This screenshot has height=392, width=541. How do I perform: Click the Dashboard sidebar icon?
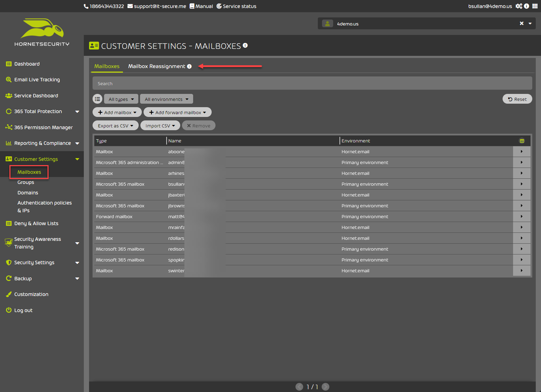tap(9, 64)
